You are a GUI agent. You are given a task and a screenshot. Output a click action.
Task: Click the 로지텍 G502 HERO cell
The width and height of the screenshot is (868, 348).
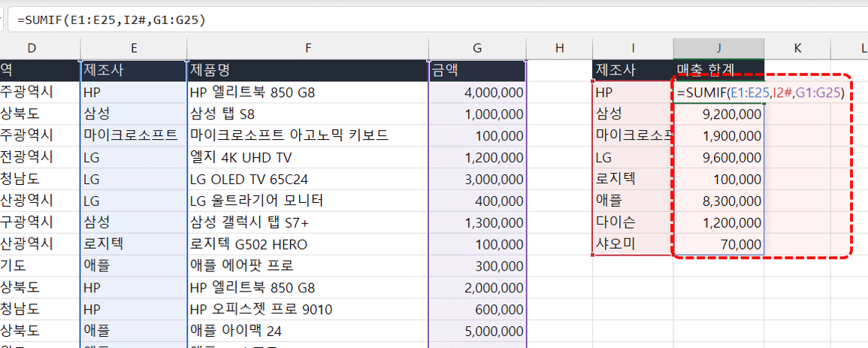[308, 244]
